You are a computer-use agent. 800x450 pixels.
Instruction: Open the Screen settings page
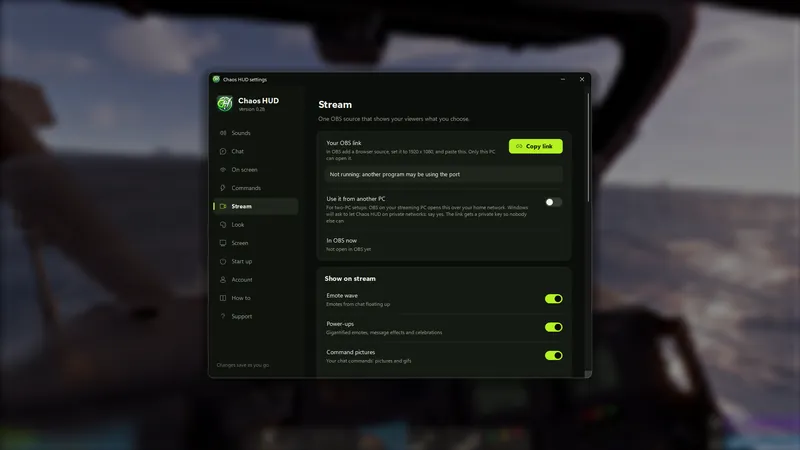(x=256, y=243)
